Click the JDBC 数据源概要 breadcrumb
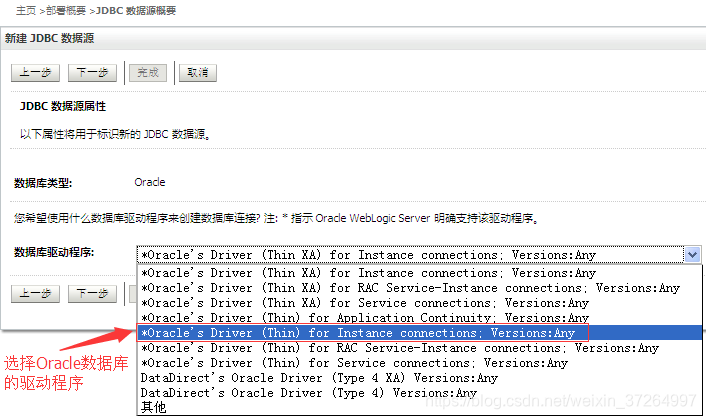Screen dimensions: 706x419 tap(136, 10)
